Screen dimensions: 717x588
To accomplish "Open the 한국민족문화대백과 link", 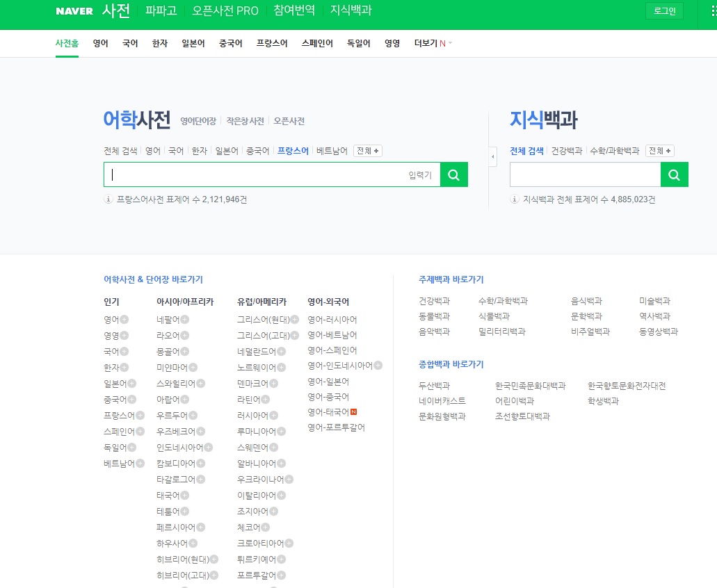I will [x=531, y=386].
